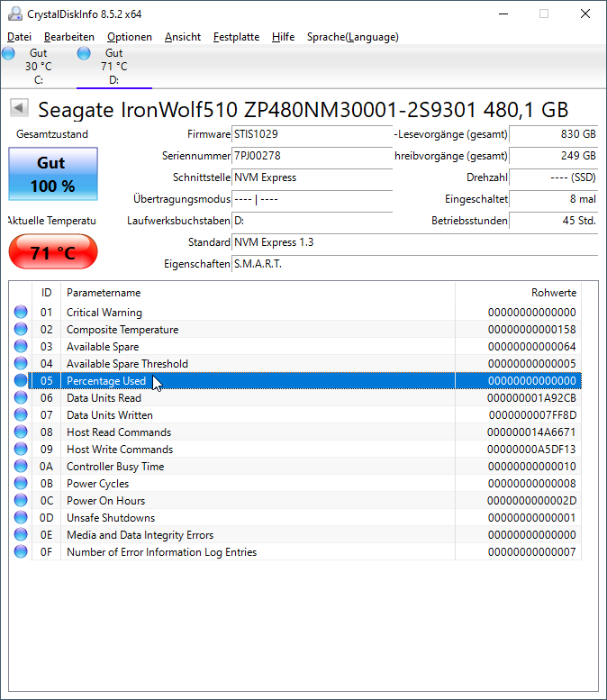Click the Betriebsstunden value 45 Std.

(554, 221)
